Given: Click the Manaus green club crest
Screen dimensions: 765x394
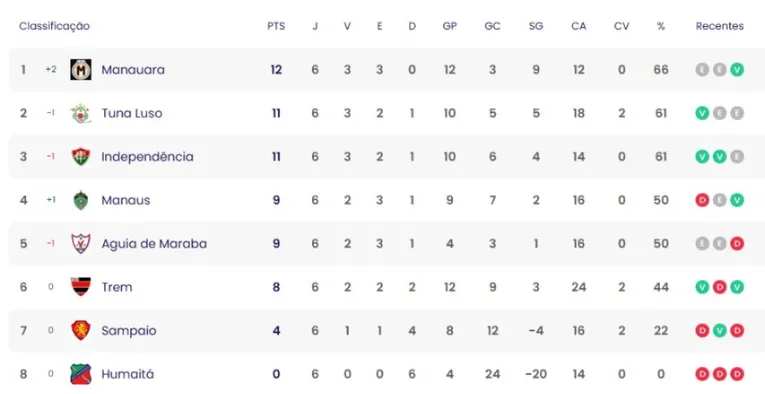Looking at the screenshot, I should 81,200.
